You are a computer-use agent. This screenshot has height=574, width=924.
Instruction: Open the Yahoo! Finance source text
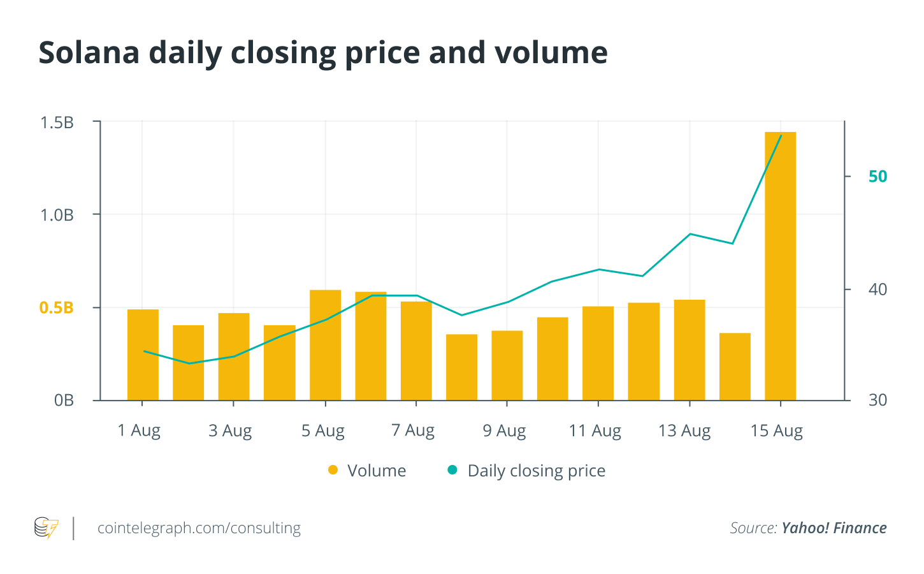(x=834, y=528)
